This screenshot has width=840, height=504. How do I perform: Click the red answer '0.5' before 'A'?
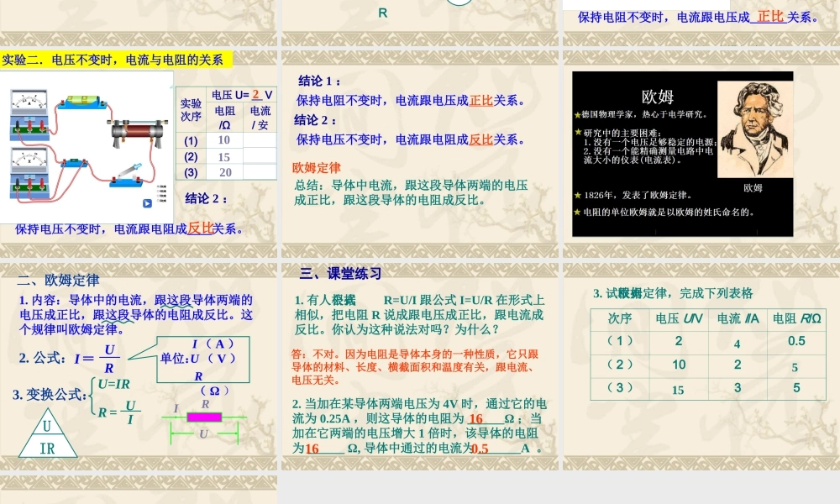480,449
